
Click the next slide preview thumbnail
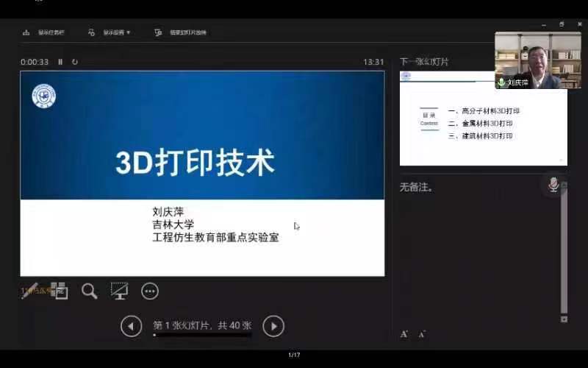click(x=483, y=118)
